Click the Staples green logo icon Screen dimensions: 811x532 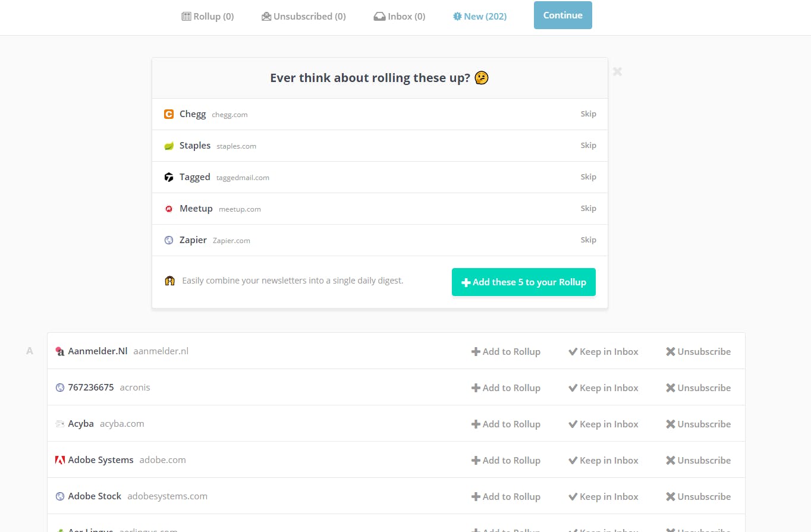click(x=169, y=146)
